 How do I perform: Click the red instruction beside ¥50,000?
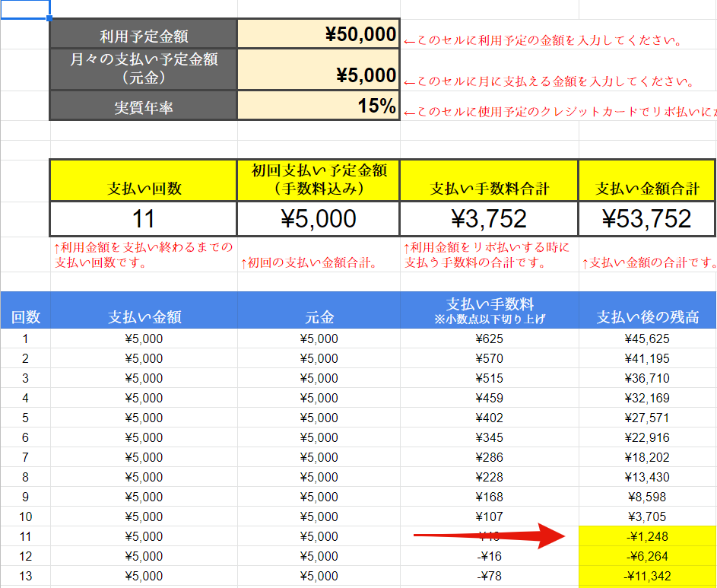[x=543, y=40]
